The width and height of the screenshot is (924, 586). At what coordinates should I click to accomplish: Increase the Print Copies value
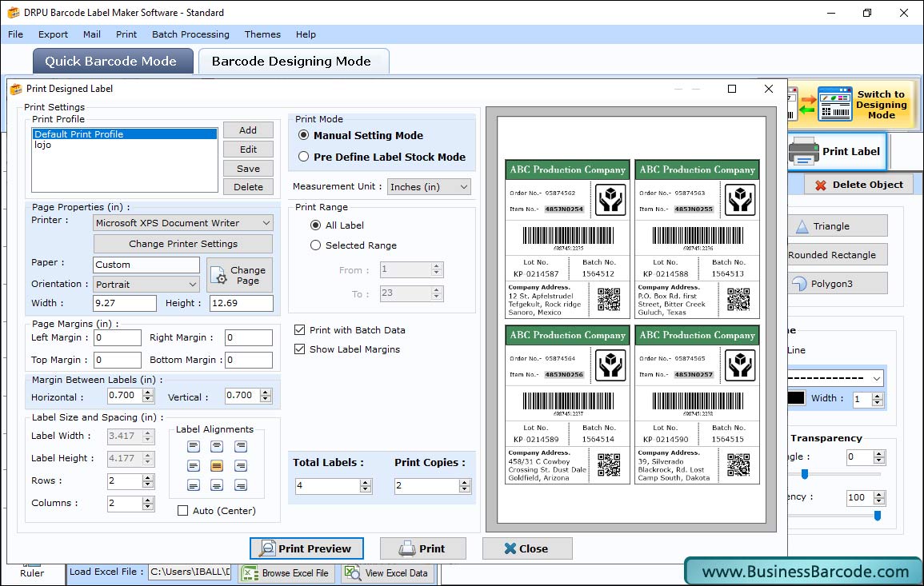click(x=465, y=482)
